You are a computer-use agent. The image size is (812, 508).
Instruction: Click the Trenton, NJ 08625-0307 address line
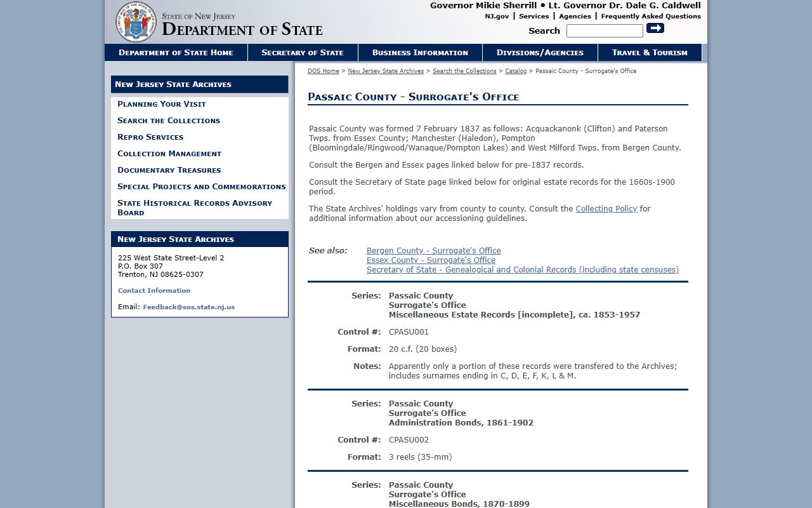[x=160, y=275]
